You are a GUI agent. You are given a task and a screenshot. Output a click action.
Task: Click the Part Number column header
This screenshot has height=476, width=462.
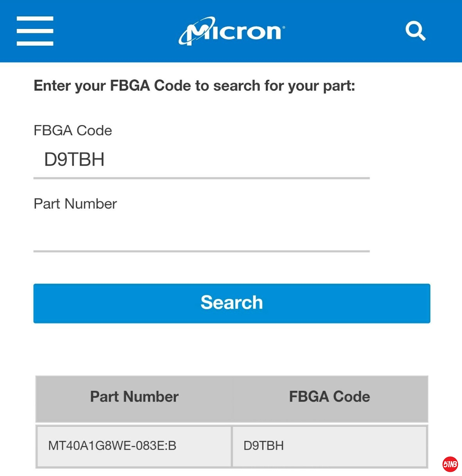(134, 397)
